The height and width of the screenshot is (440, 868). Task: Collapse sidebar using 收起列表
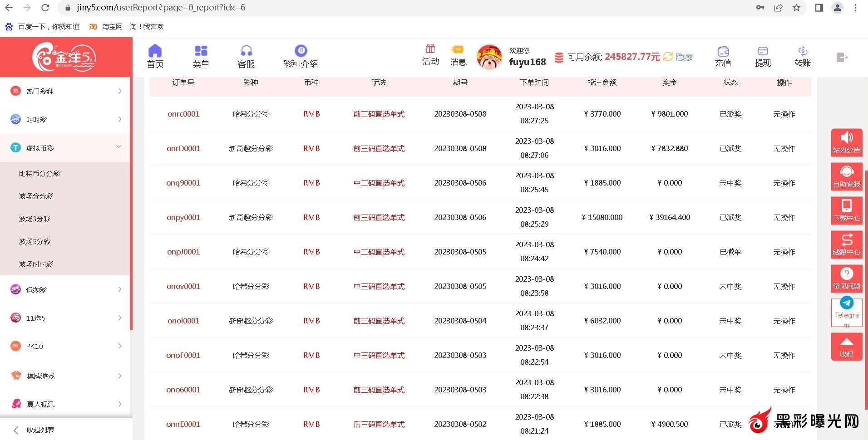coord(40,430)
